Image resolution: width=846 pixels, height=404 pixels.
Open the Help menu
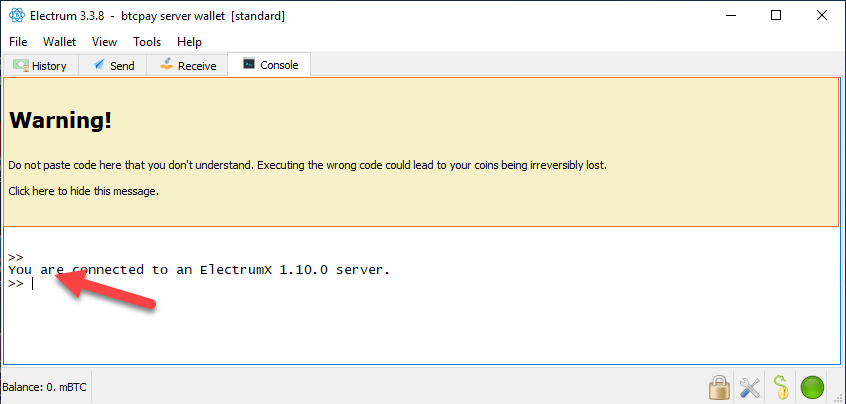pyautogui.click(x=189, y=42)
